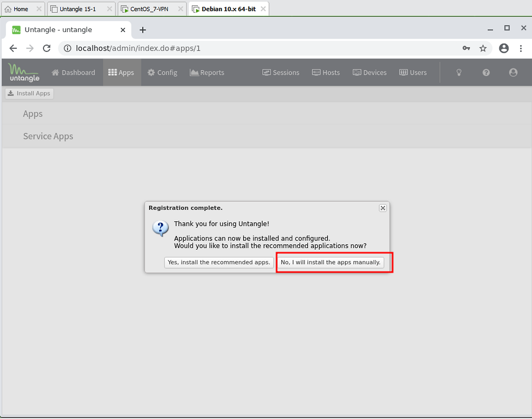Viewport: 532px width, 419px height.
Task: Close the CentOS_7-VPN VM tab
Action: [x=180, y=9]
